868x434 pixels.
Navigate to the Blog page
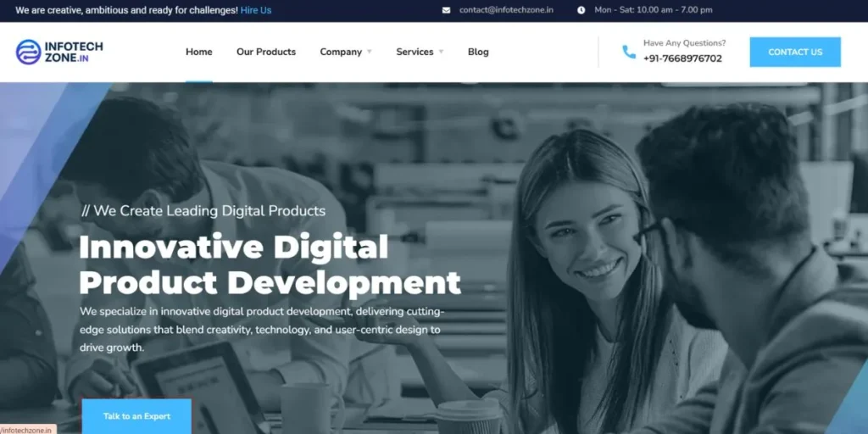(x=478, y=52)
